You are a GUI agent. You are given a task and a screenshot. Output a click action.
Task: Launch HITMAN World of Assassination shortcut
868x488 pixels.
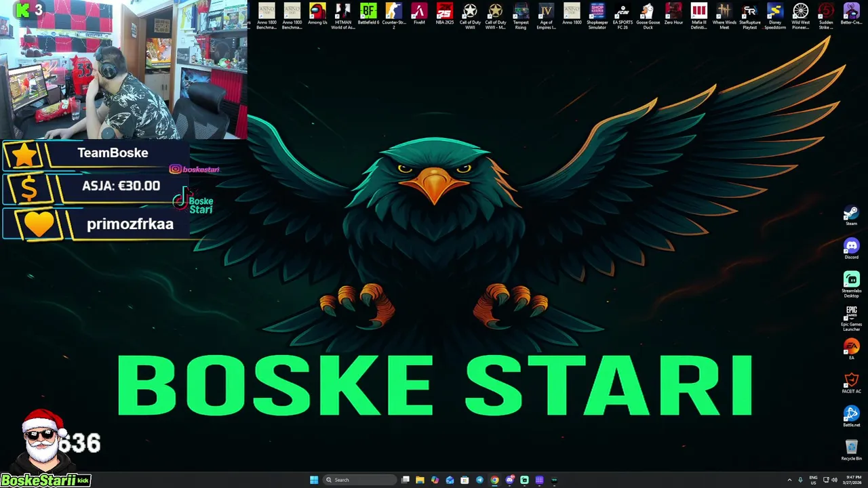coord(342,16)
